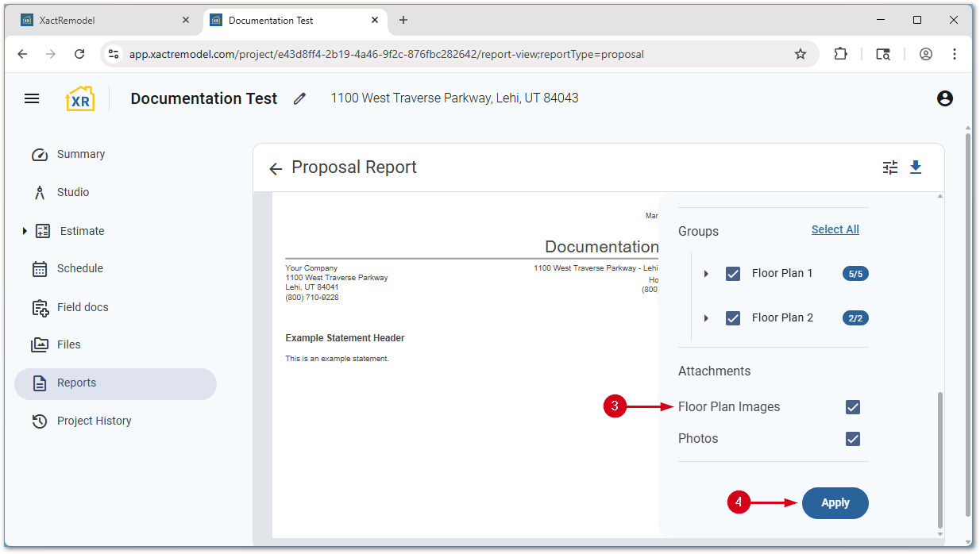This screenshot has width=980, height=554.
Task: Expand the Estimate sidebar section
Action: [x=25, y=231]
